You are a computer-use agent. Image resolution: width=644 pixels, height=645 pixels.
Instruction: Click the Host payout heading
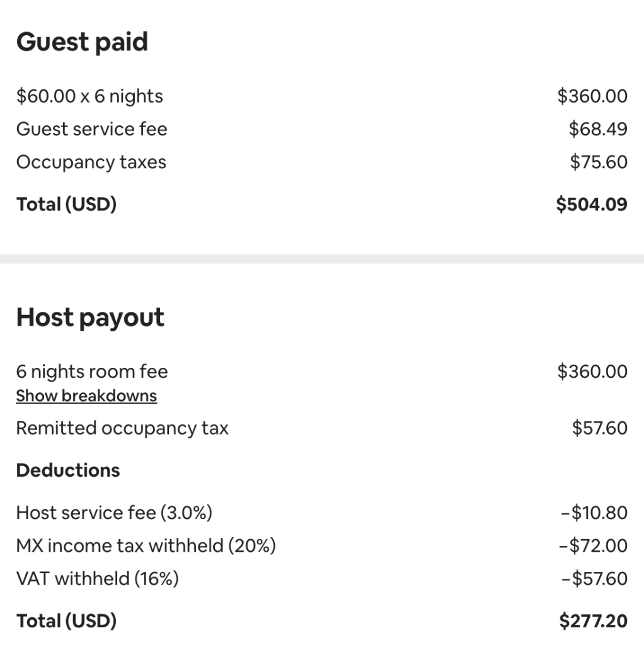tap(90, 317)
